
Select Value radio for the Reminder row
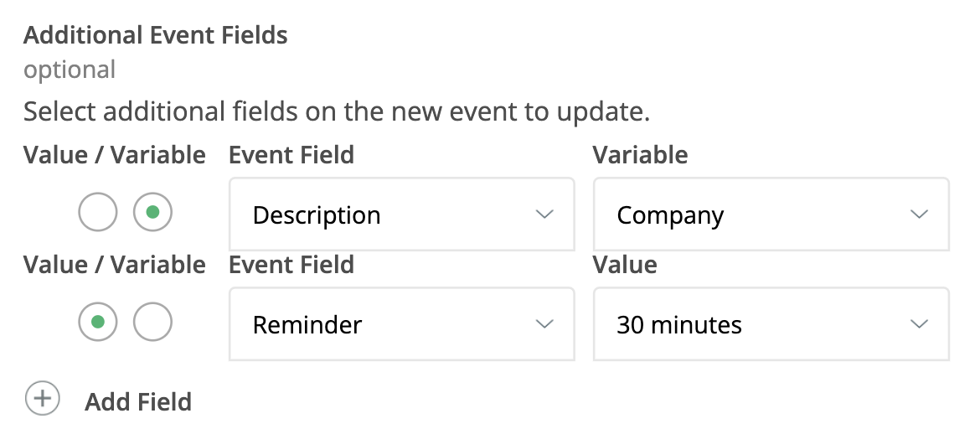tap(98, 322)
